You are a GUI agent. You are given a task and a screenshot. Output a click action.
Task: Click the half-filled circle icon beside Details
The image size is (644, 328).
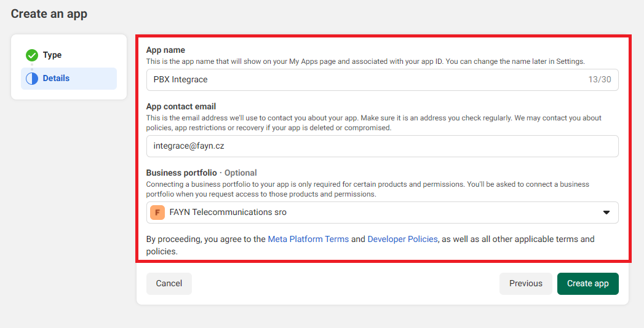(32, 79)
